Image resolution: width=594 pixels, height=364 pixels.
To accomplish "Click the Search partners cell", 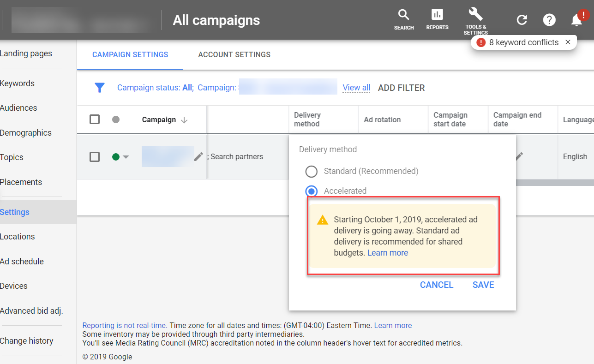I will [236, 157].
